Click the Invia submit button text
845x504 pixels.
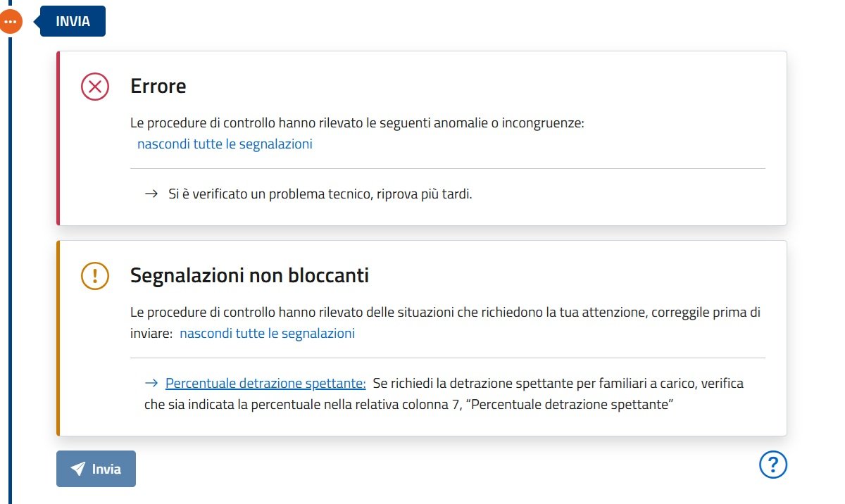106,469
